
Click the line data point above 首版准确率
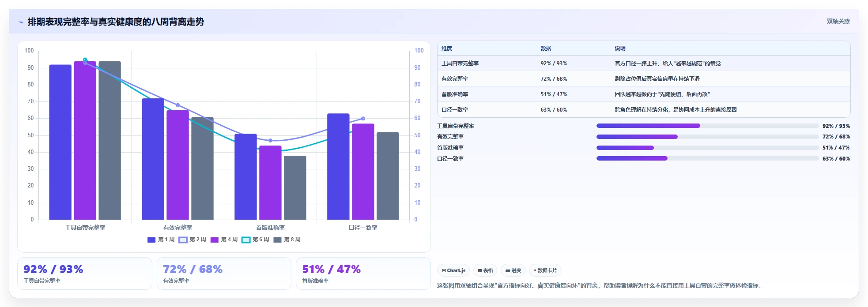[x=271, y=140]
